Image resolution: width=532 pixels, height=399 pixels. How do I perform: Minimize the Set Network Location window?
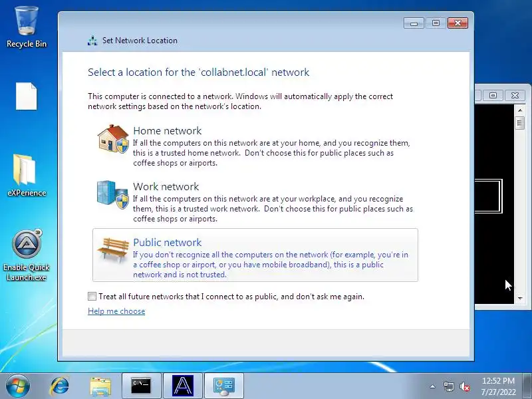(x=414, y=23)
